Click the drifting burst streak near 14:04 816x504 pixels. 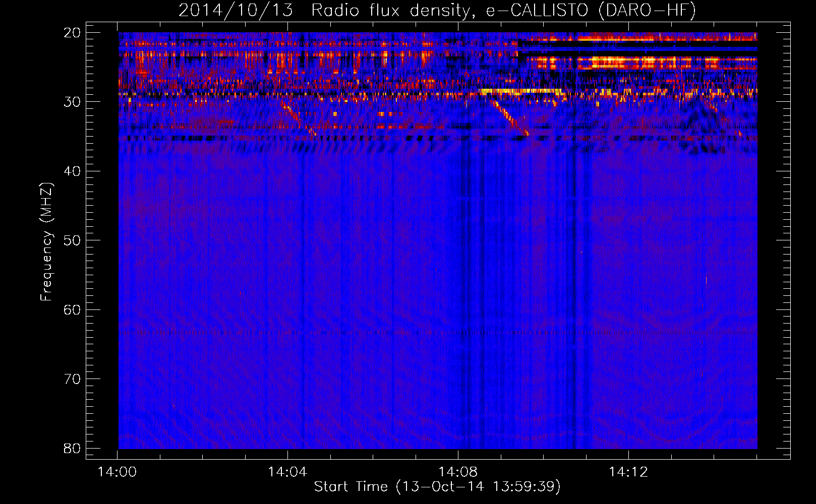point(299,118)
